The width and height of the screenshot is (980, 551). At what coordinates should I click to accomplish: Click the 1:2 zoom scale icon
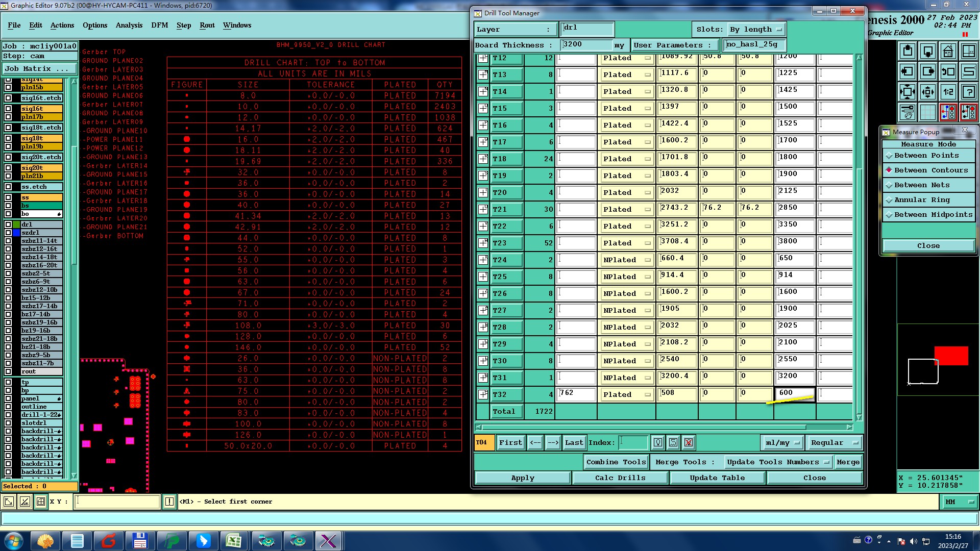pyautogui.click(x=948, y=92)
